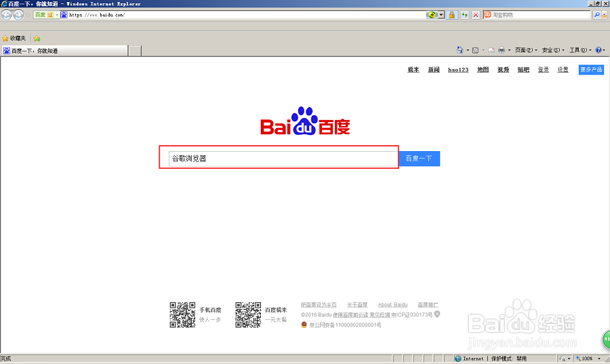Open recent pages dropdown next to Forward

tap(28, 15)
